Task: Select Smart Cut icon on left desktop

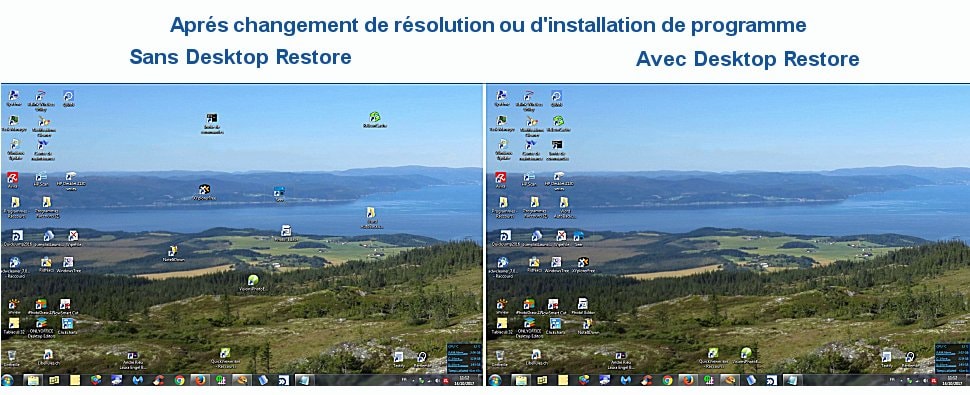Action: (x=65, y=307)
